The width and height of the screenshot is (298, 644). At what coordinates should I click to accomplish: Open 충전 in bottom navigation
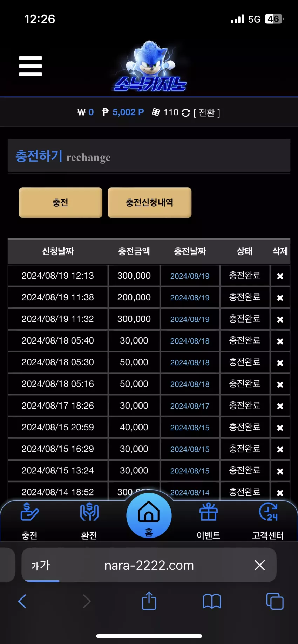click(x=30, y=521)
